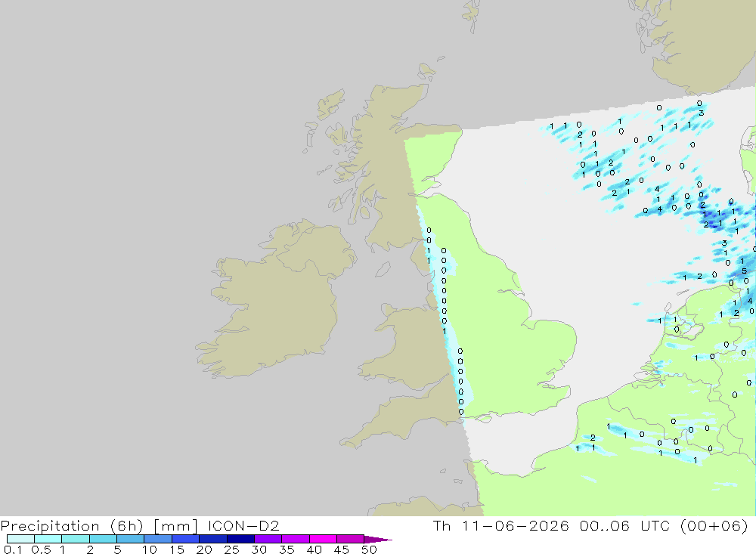Click the 35–40 mm purple legend swatch
Viewport: 756px width, 554px height.
click(x=296, y=539)
